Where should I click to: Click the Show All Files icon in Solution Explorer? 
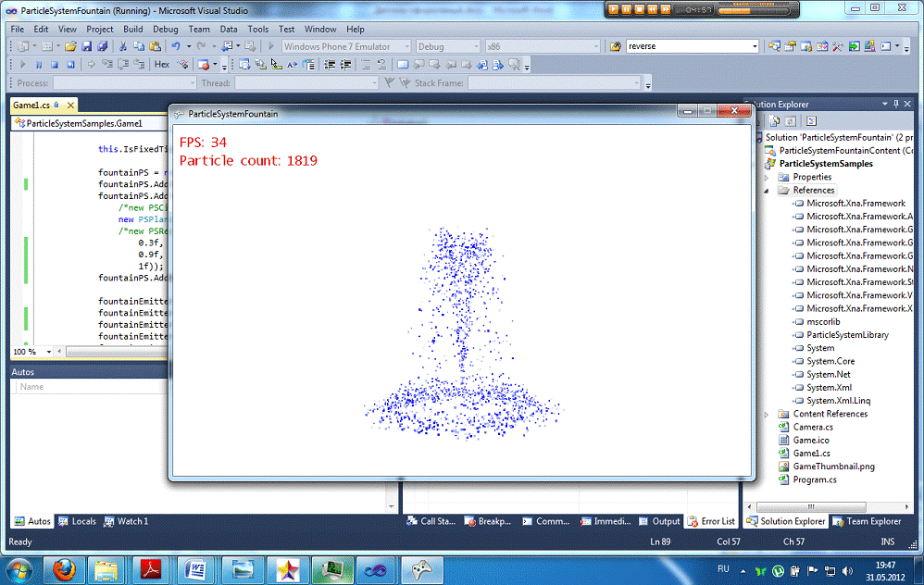[x=774, y=121]
